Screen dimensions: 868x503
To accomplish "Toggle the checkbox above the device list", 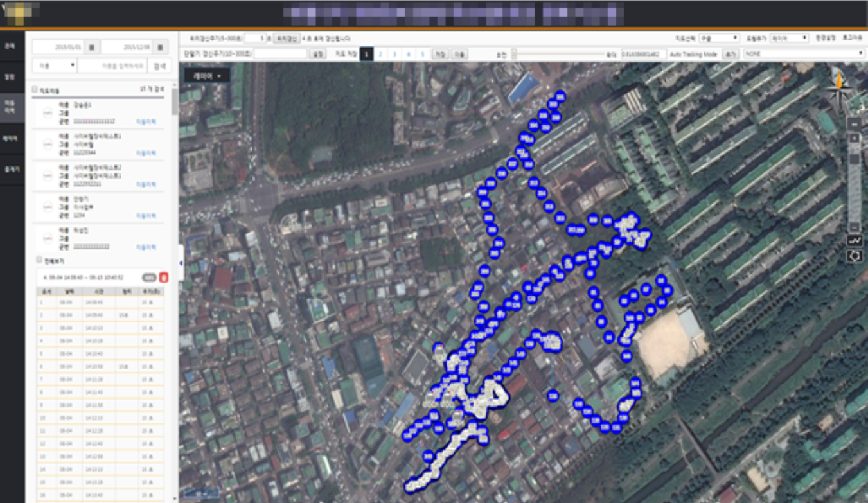I will tap(35, 90).
